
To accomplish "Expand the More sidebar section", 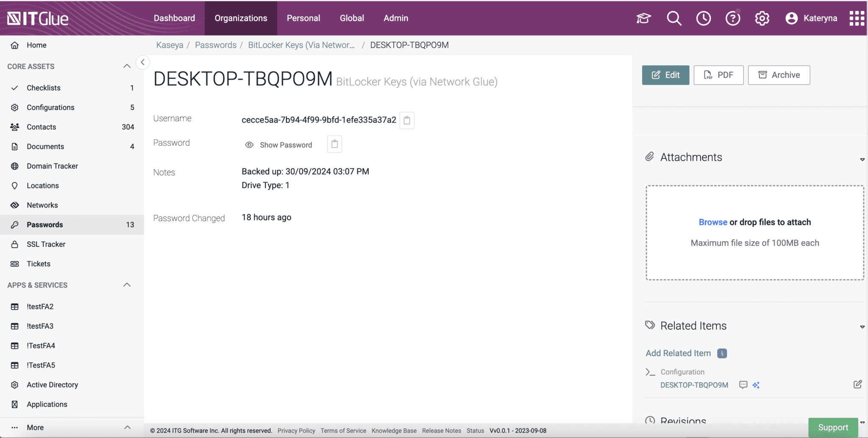I will (126, 427).
